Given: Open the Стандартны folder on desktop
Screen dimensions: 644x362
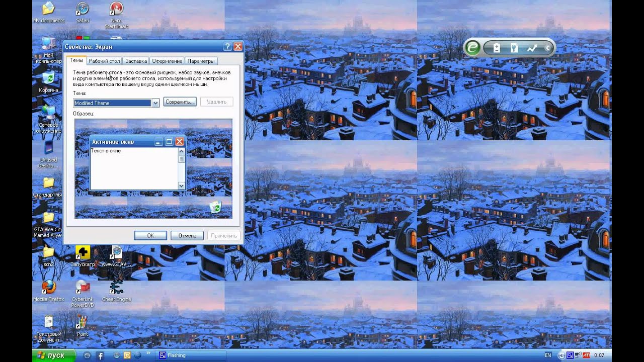Looking at the screenshot, I should pos(48,187).
